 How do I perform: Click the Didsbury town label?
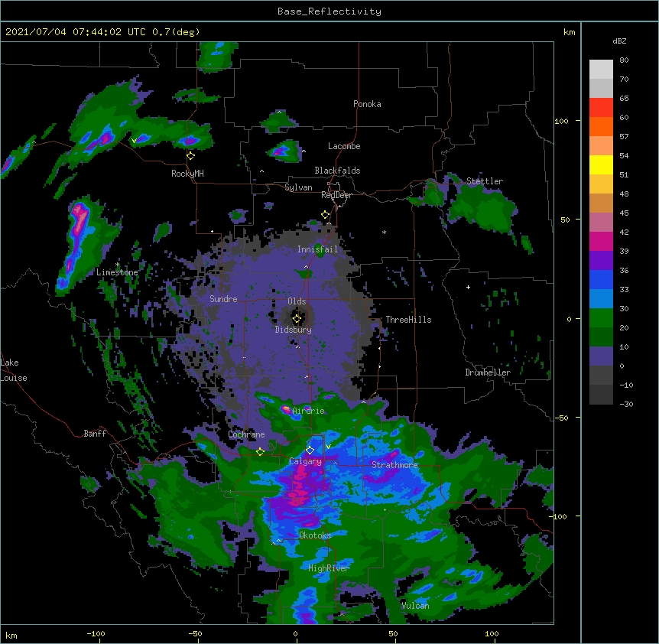[293, 330]
